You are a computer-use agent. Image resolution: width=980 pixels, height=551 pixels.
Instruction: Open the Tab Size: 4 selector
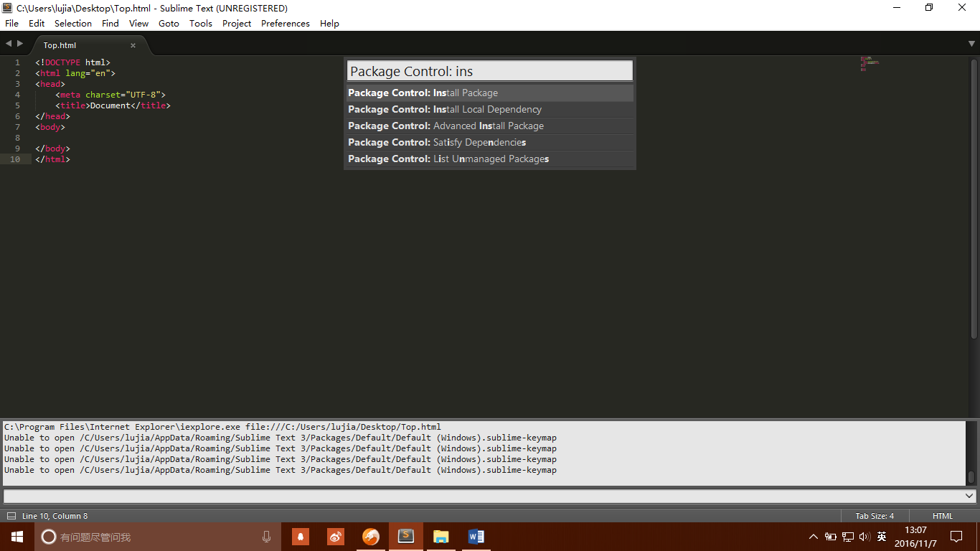(x=875, y=516)
